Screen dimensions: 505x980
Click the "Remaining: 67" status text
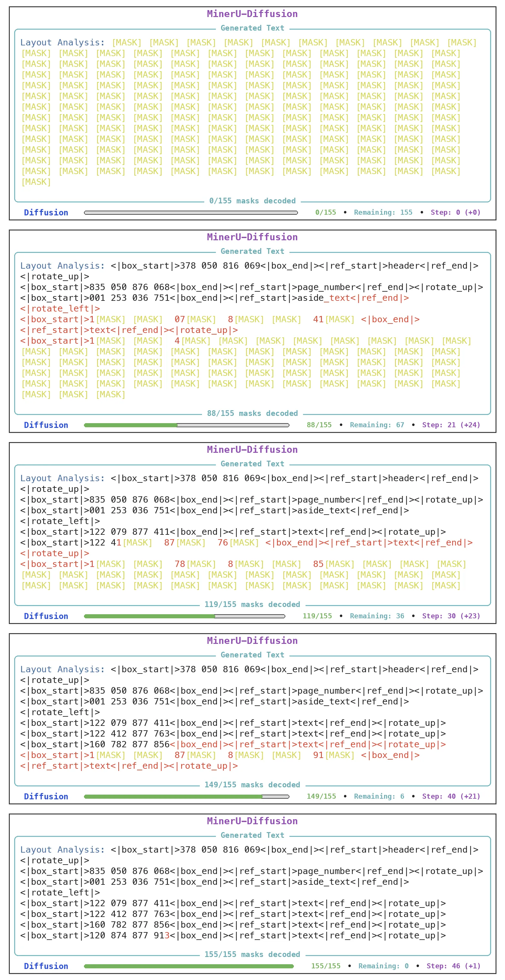click(377, 424)
